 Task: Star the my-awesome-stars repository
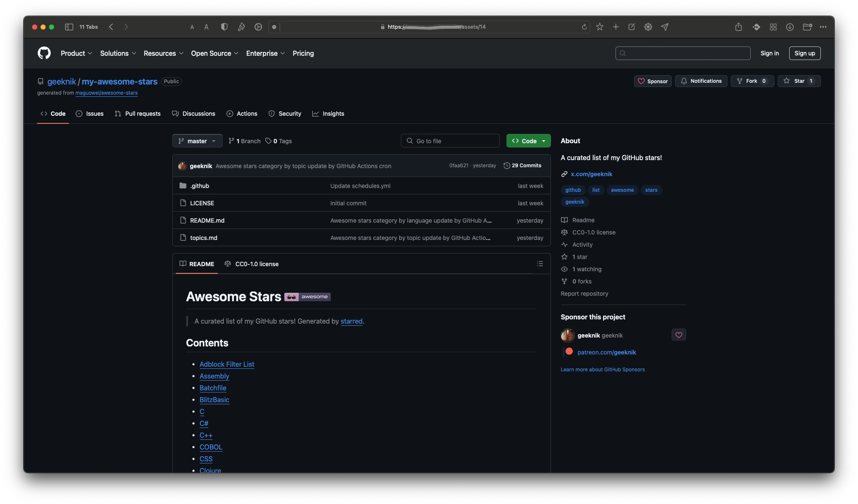click(x=799, y=81)
